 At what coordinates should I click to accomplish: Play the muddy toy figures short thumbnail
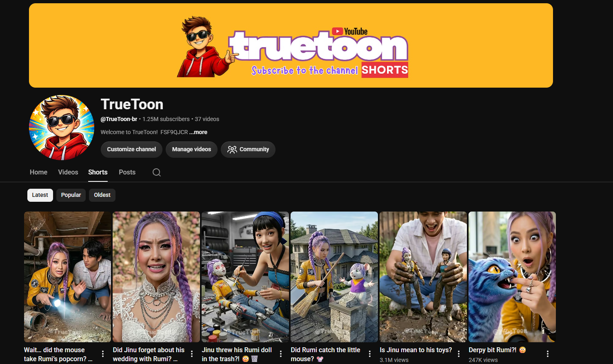click(x=423, y=277)
